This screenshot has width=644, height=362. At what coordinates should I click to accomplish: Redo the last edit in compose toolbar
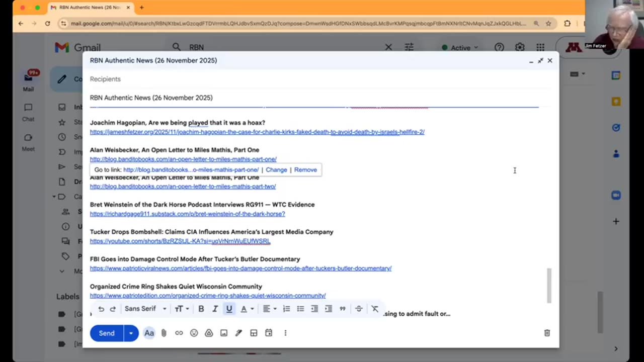[113, 309]
